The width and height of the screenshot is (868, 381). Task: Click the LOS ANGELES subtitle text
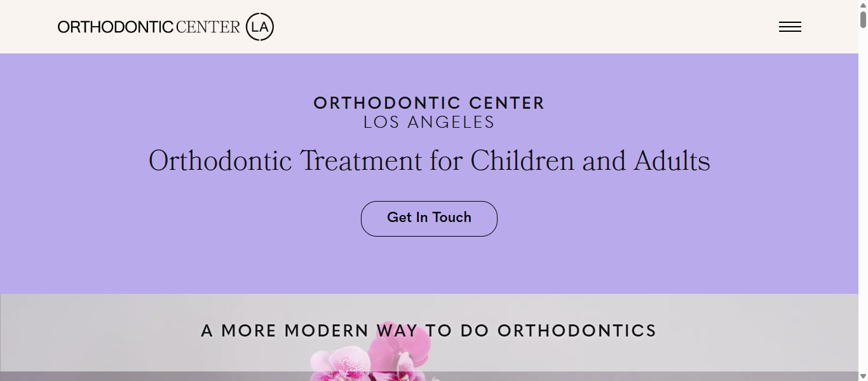coord(429,123)
